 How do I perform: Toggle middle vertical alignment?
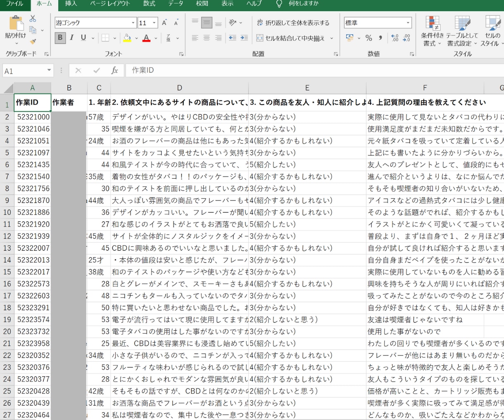207,22
